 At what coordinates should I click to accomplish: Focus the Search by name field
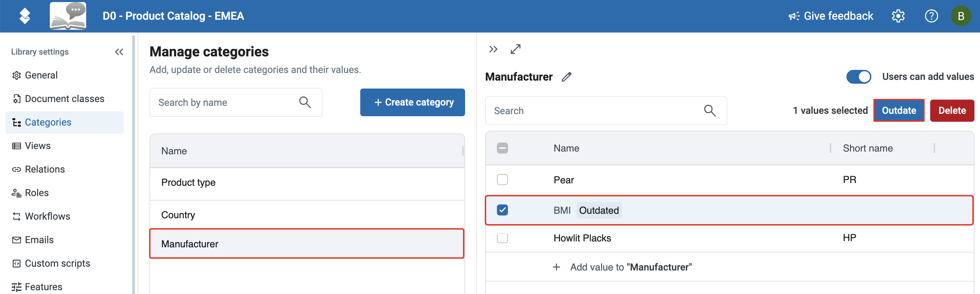[x=236, y=102]
